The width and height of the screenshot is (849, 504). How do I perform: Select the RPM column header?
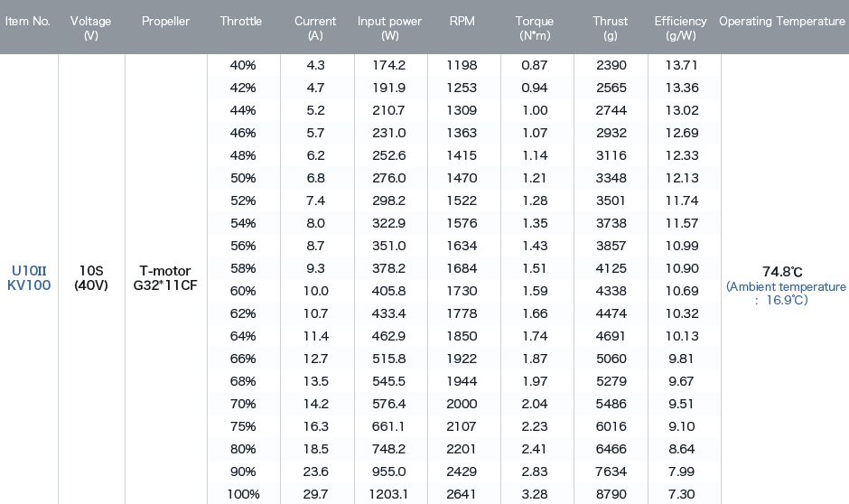[x=462, y=21]
